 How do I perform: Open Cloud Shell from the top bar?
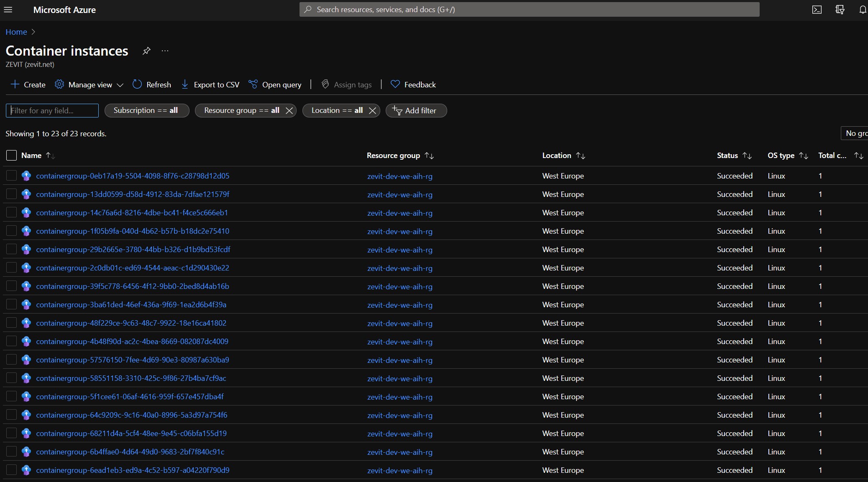point(817,10)
